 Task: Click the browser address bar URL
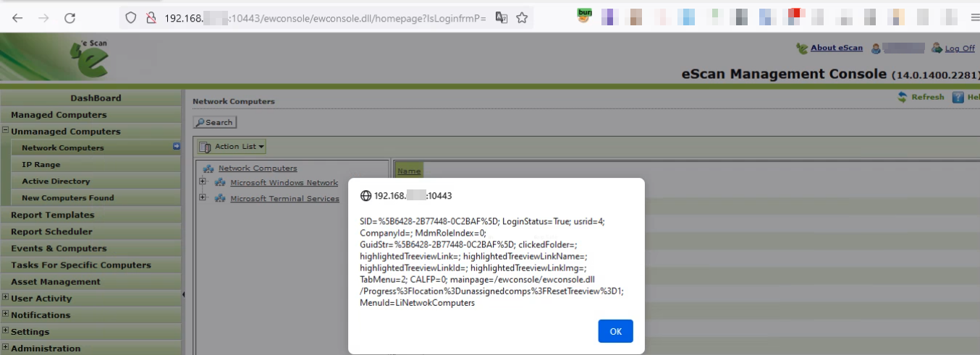pyautogui.click(x=325, y=18)
